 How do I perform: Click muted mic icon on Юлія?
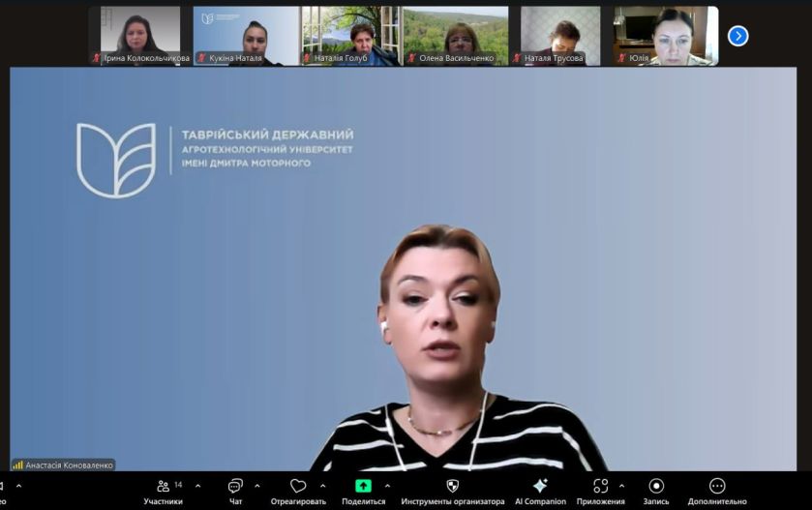click(x=622, y=58)
